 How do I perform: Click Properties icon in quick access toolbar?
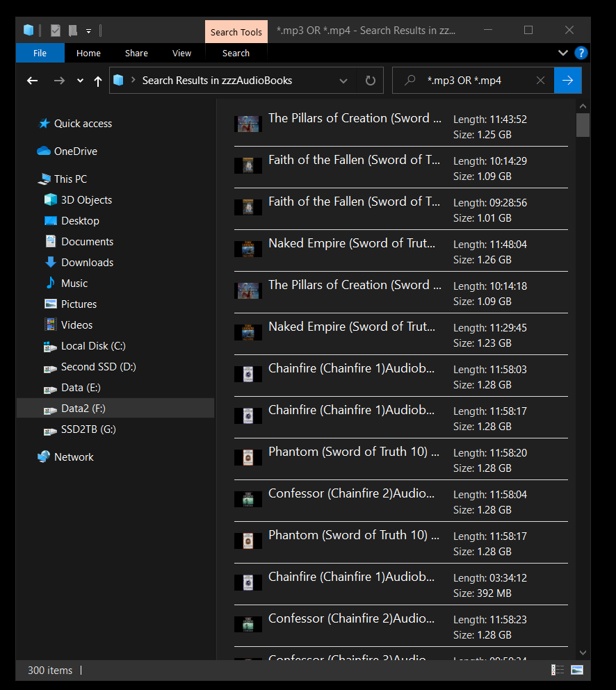pos(56,30)
